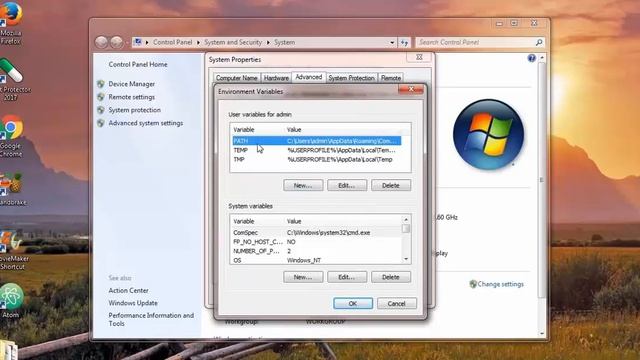Select the ComSpec system variable row

317,233
